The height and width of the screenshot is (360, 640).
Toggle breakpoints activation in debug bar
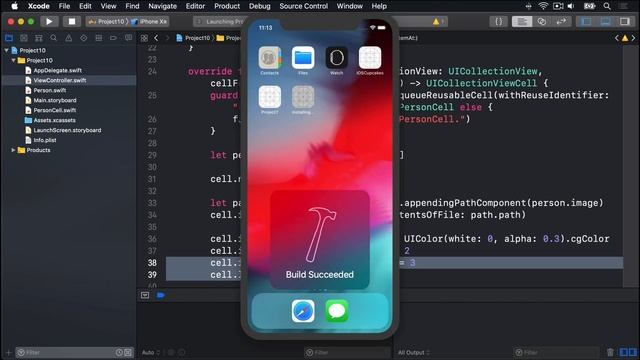pyautogui.click(x=160, y=295)
